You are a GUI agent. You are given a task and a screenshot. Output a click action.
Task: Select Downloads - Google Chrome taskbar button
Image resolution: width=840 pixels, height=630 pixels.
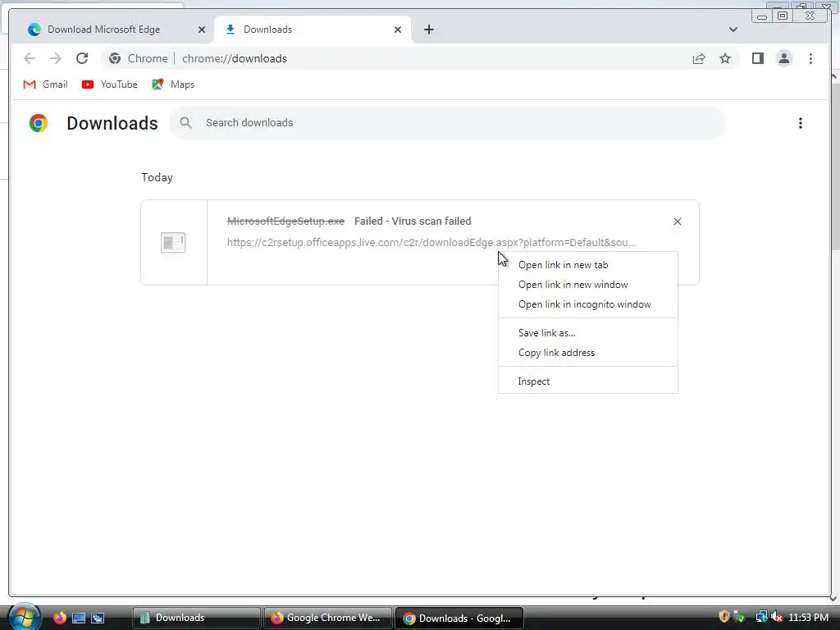[459, 618]
